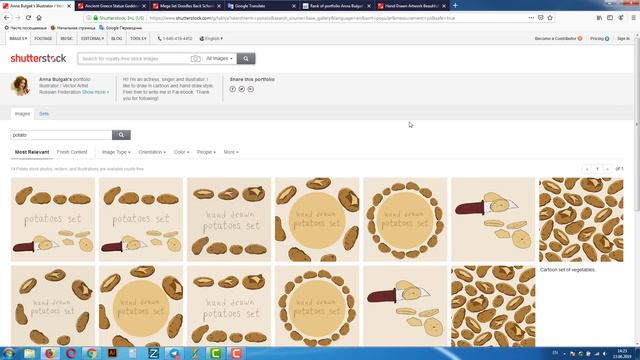
Task: Expand the People filter dropdown
Action: (x=206, y=152)
